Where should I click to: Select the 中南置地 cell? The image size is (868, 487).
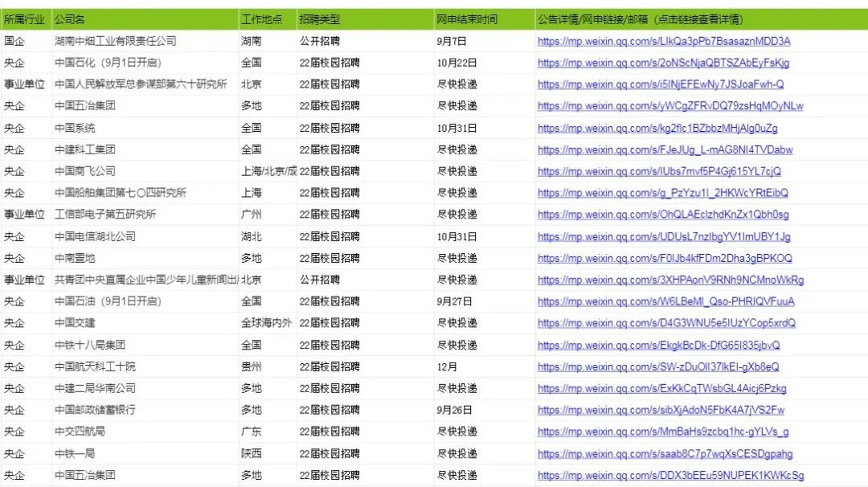[145, 258]
